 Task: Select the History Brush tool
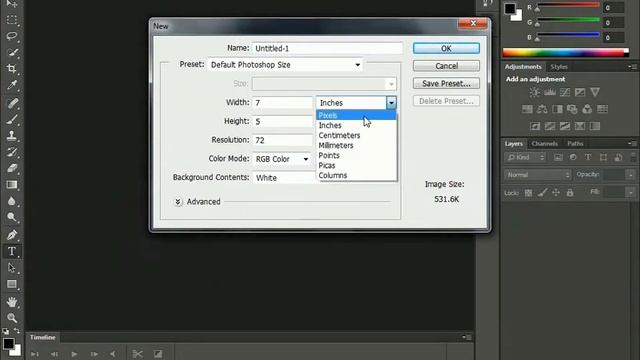pyautogui.click(x=12, y=152)
